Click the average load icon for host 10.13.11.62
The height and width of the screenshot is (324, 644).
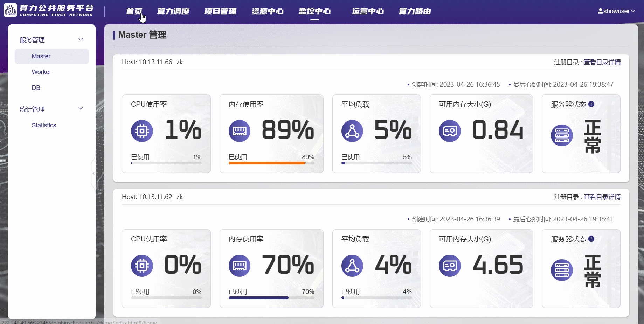pyautogui.click(x=352, y=266)
